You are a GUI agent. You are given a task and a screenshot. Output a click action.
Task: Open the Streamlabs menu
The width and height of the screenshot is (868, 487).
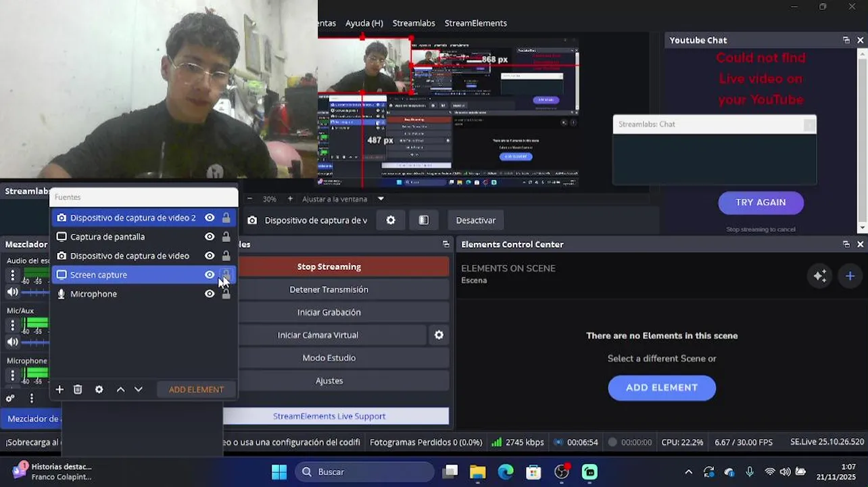[414, 23]
